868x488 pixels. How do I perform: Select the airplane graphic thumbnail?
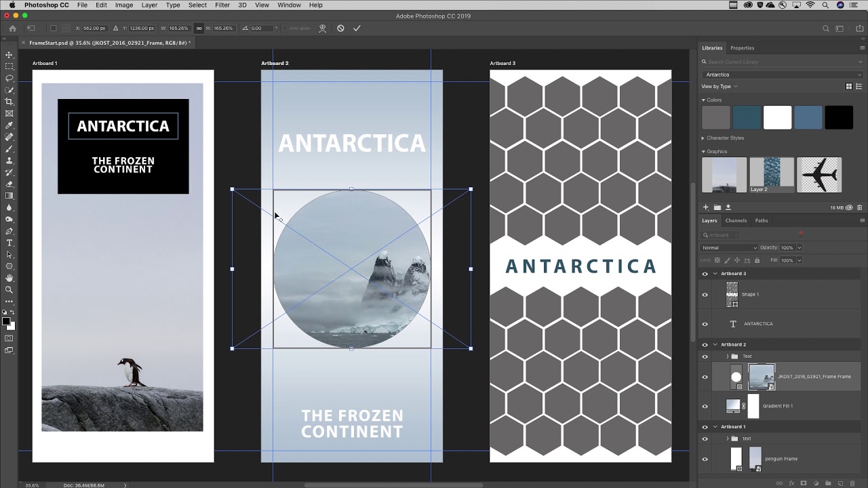819,175
